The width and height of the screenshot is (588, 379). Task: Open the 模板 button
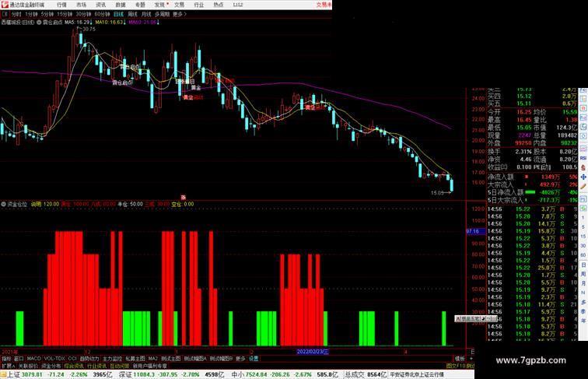[460, 359]
